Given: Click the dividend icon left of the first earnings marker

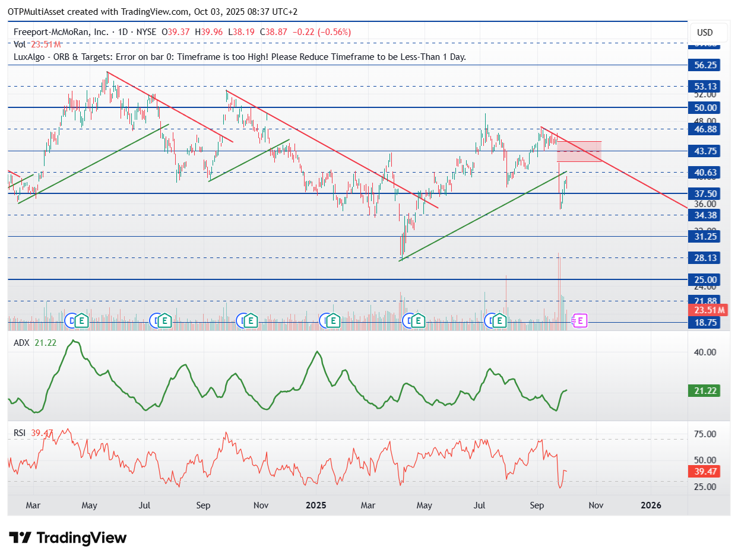Looking at the screenshot, I should [x=71, y=321].
